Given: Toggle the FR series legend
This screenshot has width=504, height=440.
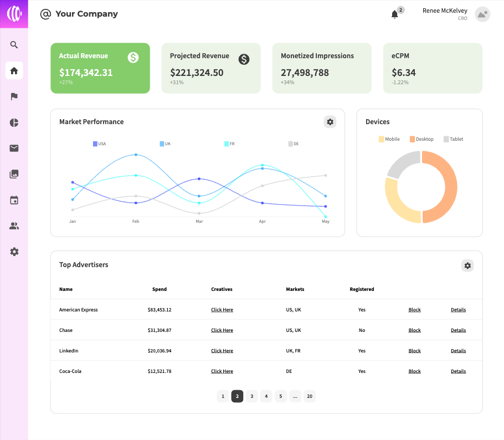Looking at the screenshot, I should [x=229, y=144].
